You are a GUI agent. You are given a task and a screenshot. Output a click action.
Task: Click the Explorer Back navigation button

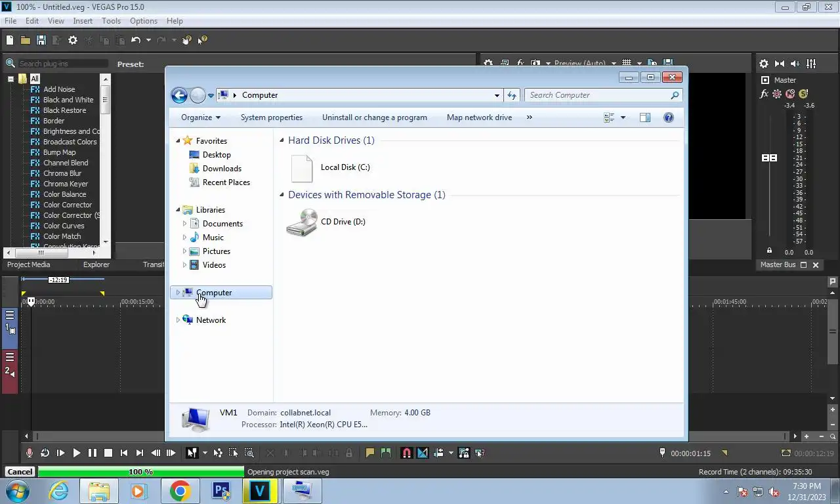(x=179, y=95)
